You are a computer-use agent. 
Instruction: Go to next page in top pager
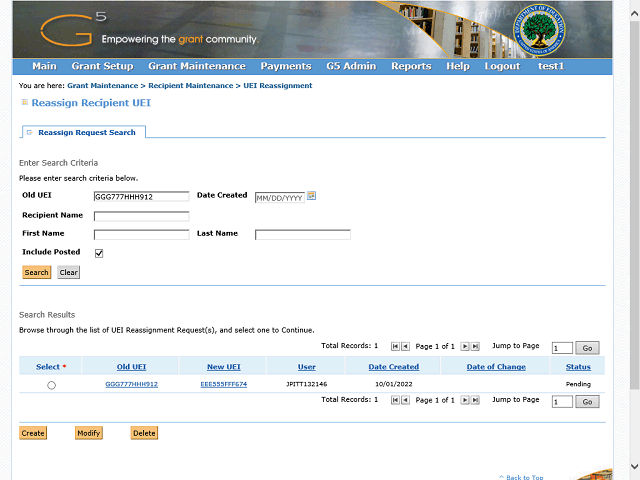(x=464, y=347)
